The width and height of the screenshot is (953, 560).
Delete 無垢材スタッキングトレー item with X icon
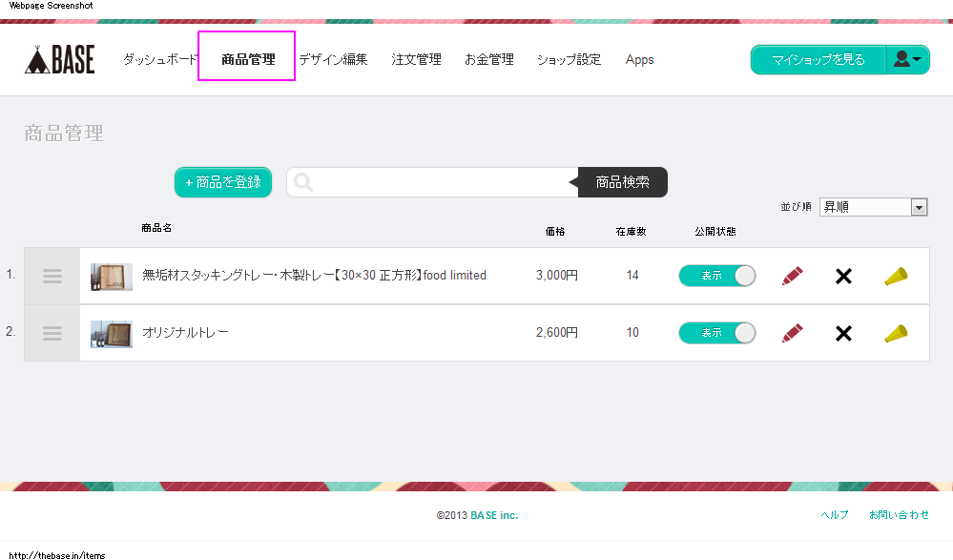(843, 276)
